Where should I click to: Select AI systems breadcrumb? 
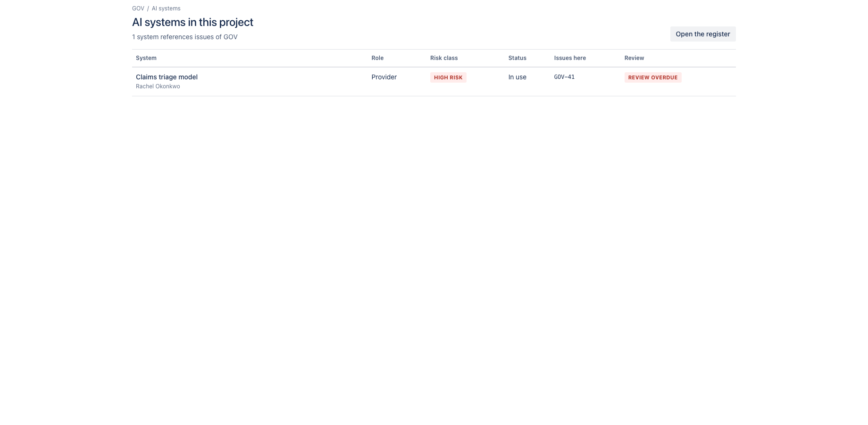click(x=166, y=8)
